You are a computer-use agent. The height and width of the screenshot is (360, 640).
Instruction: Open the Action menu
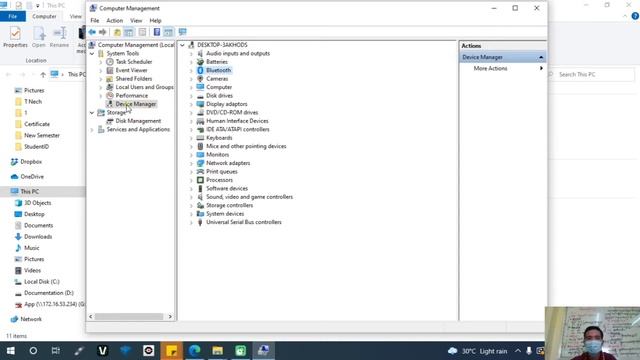coord(114,20)
